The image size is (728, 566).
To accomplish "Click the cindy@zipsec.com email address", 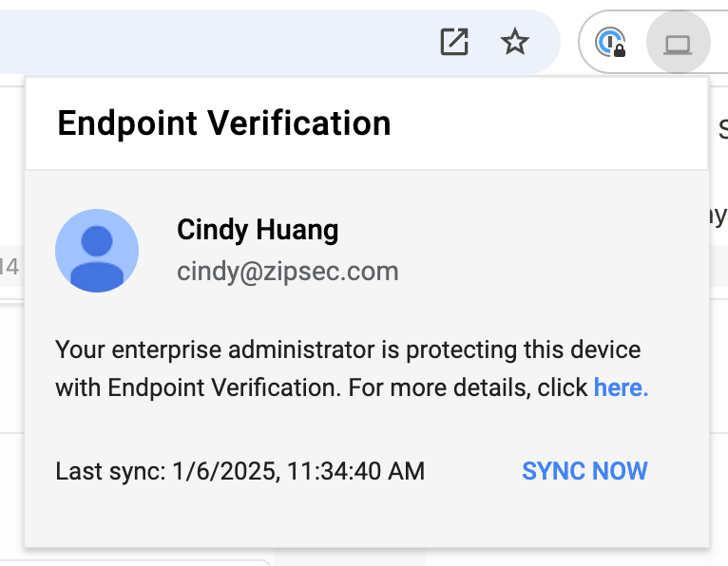I will point(287,272).
